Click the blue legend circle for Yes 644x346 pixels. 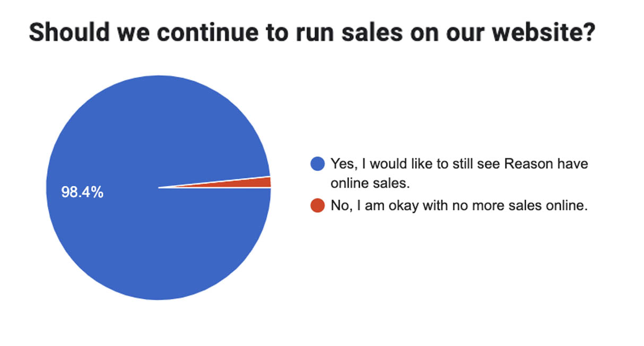(x=317, y=163)
